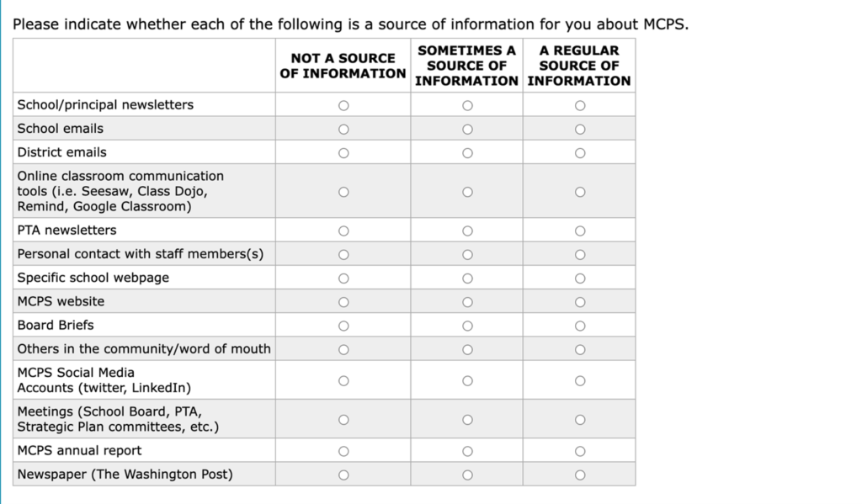Image resolution: width=862 pixels, height=504 pixels.
Task: Mark MCPS website as Sometimes a Source
Action: coord(467,302)
